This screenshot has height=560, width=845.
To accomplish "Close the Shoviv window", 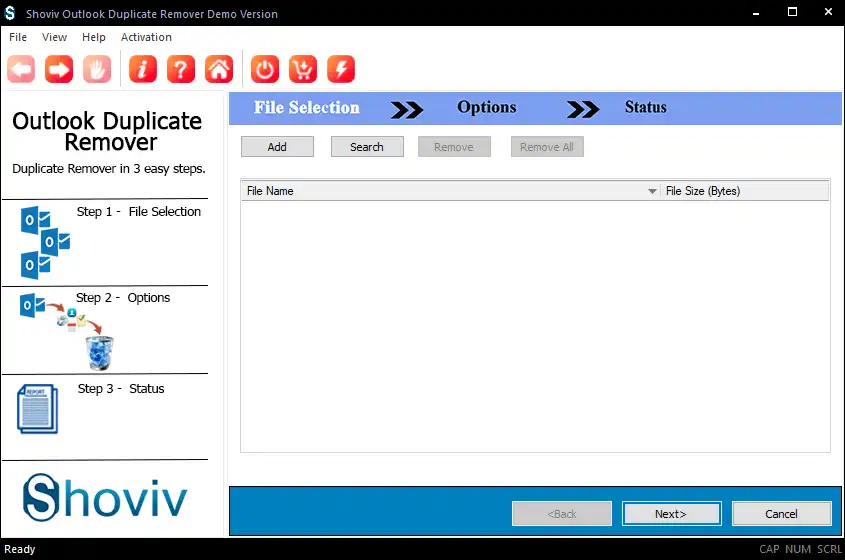I will point(828,12).
